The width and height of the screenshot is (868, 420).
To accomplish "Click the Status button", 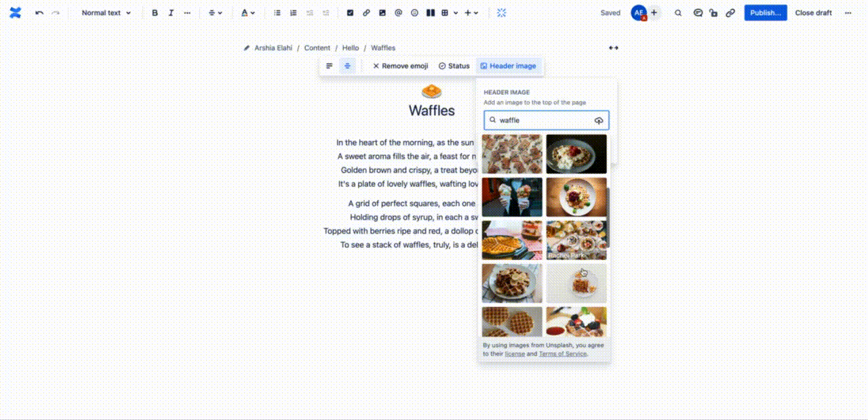I will pos(454,66).
